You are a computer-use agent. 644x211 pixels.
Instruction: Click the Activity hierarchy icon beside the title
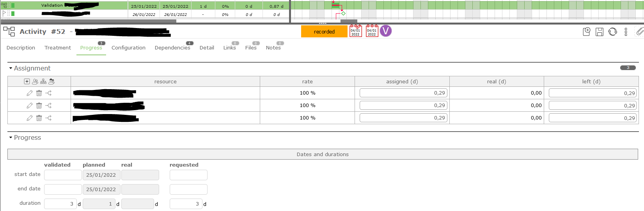point(9,31)
